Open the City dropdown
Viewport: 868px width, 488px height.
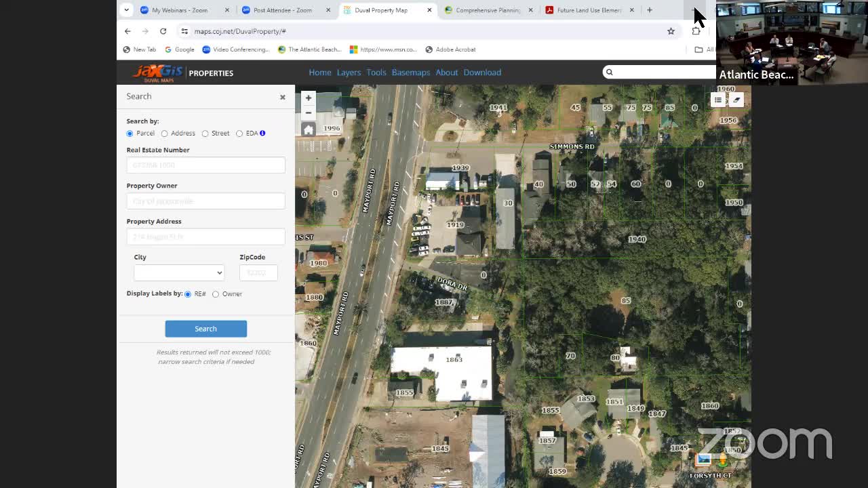pos(179,272)
